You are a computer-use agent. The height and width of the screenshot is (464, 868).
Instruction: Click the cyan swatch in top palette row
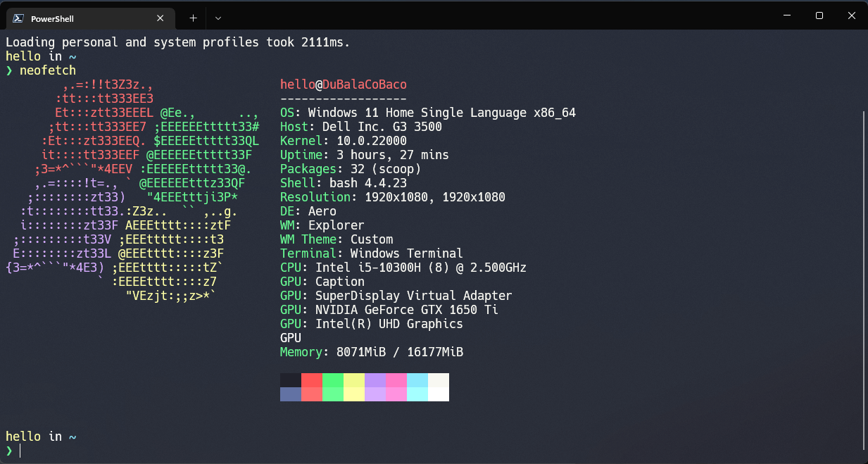[x=417, y=380]
